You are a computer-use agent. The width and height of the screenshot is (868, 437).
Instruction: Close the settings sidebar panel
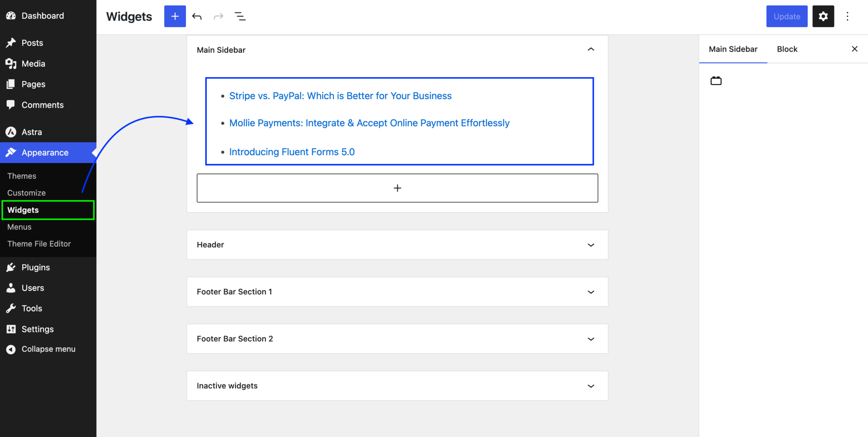[x=854, y=49]
